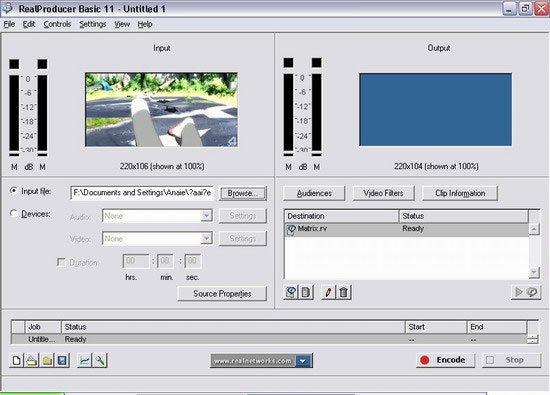
Task: Select the Untitle... job row
Action: click(x=269, y=339)
